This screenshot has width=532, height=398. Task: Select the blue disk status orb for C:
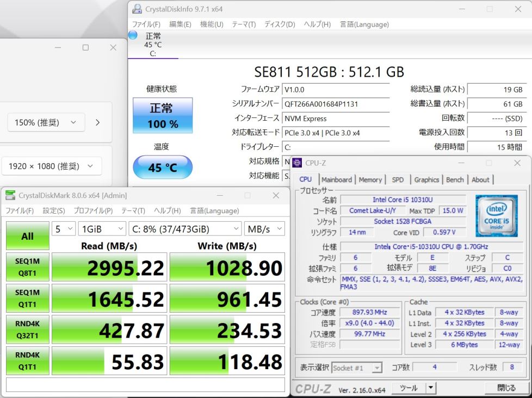point(133,35)
